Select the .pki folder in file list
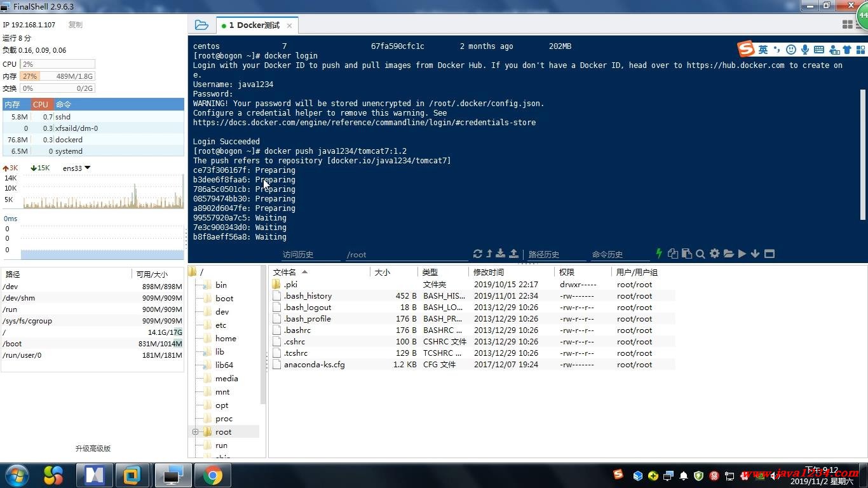 471,285
